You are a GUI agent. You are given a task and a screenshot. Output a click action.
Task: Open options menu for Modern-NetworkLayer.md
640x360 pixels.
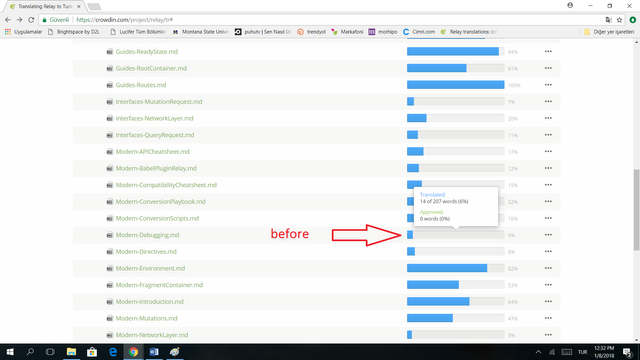(x=548, y=335)
